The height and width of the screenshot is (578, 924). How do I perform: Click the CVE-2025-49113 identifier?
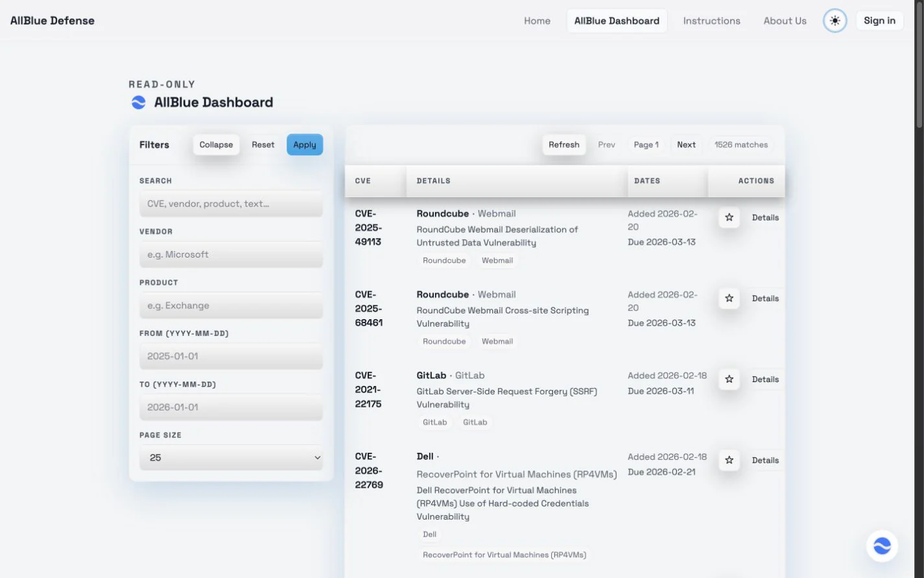368,228
